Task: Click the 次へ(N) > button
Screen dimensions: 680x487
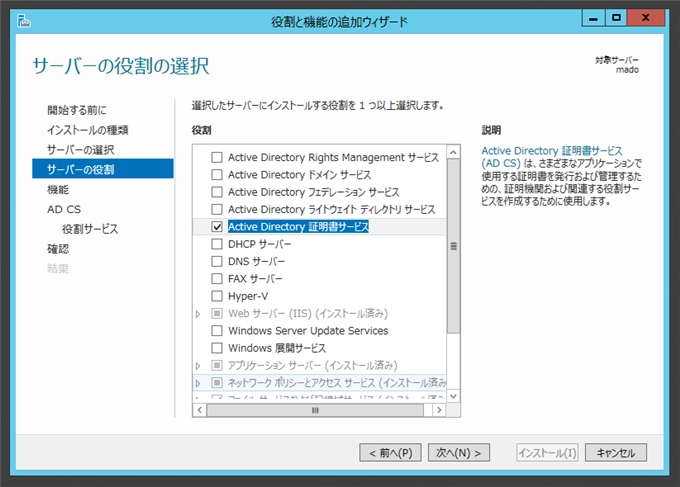Action: 459,453
